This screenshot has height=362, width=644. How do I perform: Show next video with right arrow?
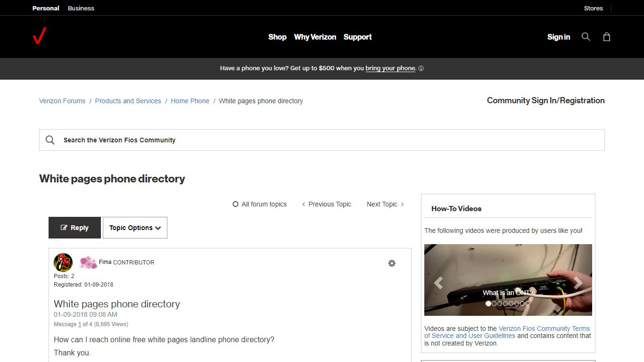tap(578, 283)
